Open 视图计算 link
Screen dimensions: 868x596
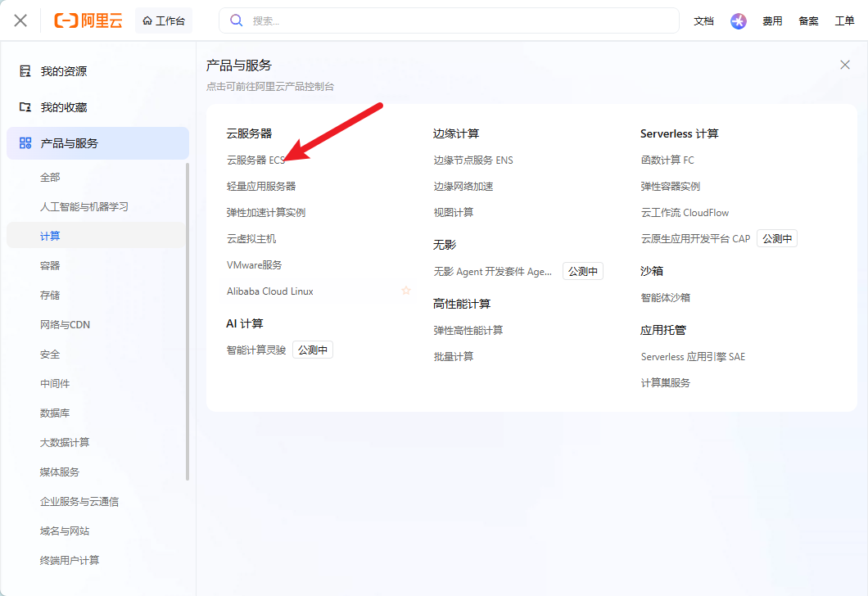pos(454,213)
